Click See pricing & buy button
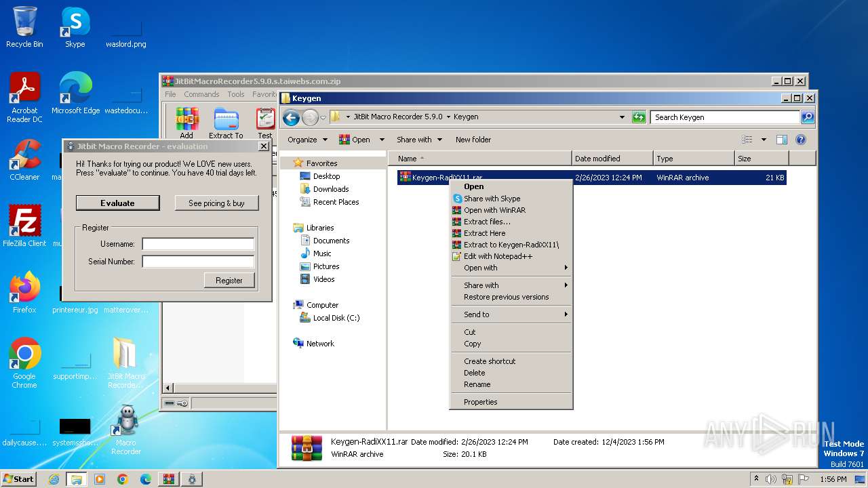 216,203
